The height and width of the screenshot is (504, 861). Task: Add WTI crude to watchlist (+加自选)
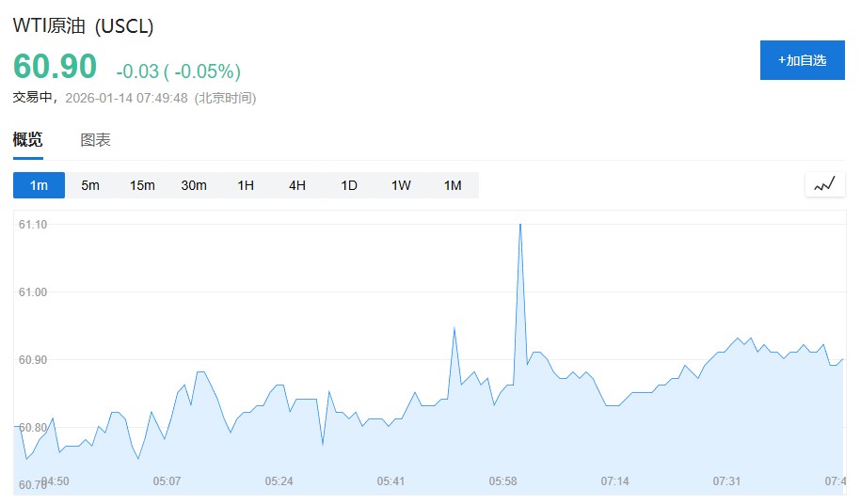click(802, 60)
